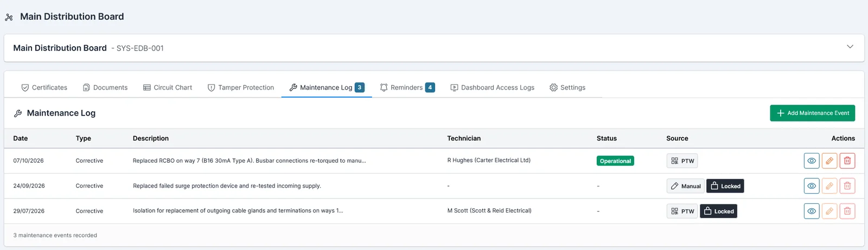
Task: Open the Certificates tab
Action: pyautogui.click(x=44, y=87)
